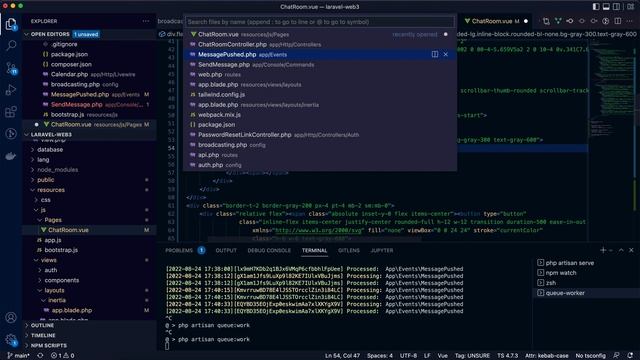Screen dimensions: 640x360
Task: Expand the auth folder under views
Action: pyautogui.click(x=89, y=270)
